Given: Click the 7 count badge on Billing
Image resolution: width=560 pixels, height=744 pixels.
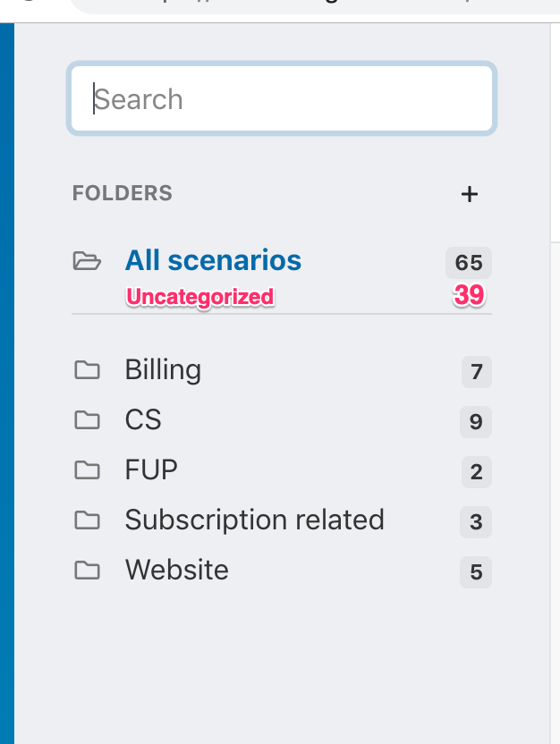Looking at the screenshot, I should click(x=477, y=372).
